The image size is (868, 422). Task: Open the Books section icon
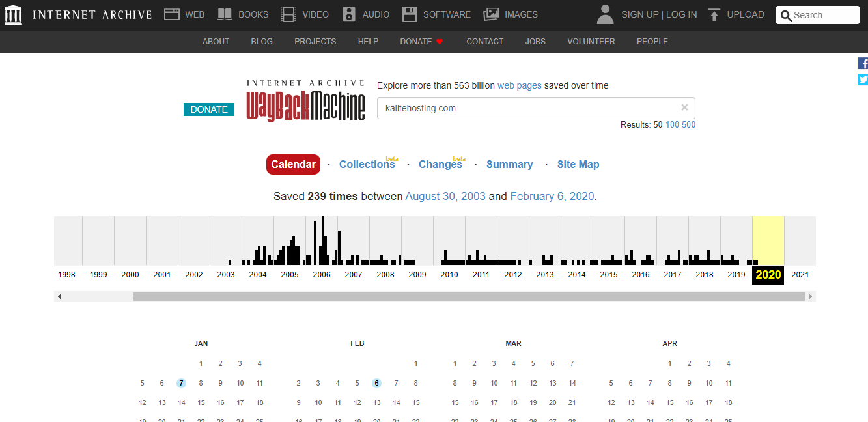pyautogui.click(x=225, y=14)
